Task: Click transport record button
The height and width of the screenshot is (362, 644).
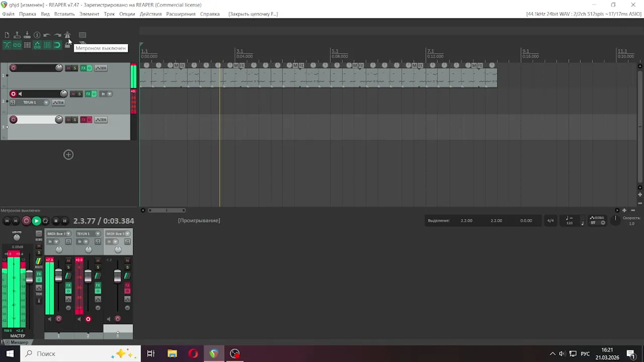Action: 26,221
